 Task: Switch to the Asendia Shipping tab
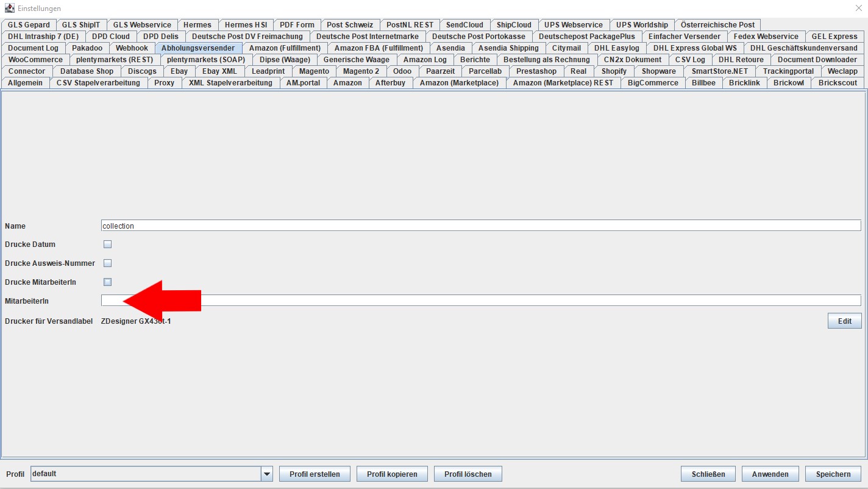click(508, 48)
